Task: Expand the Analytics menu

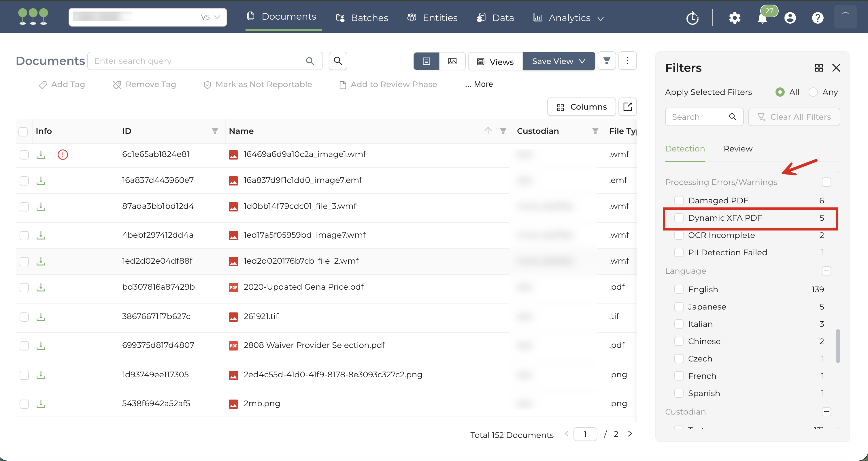Action: click(x=569, y=18)
